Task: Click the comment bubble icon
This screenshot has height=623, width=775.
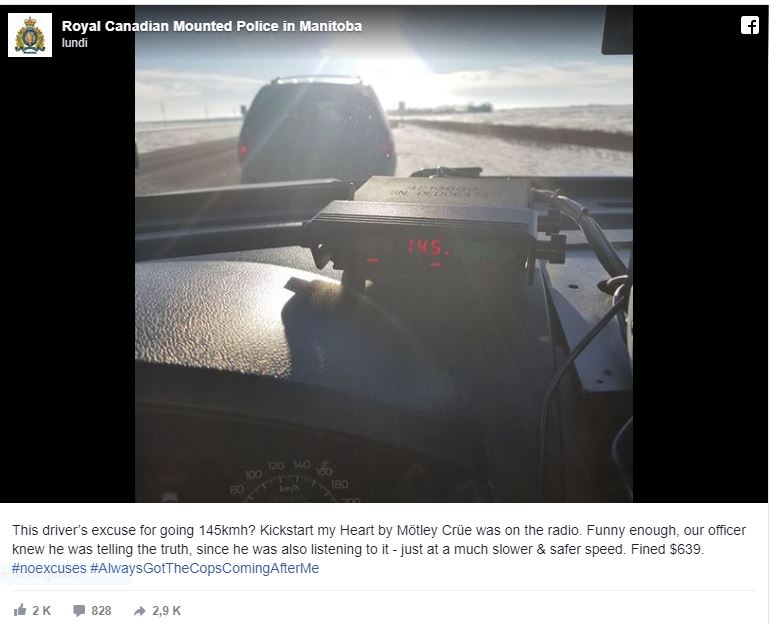Action: 79,611
